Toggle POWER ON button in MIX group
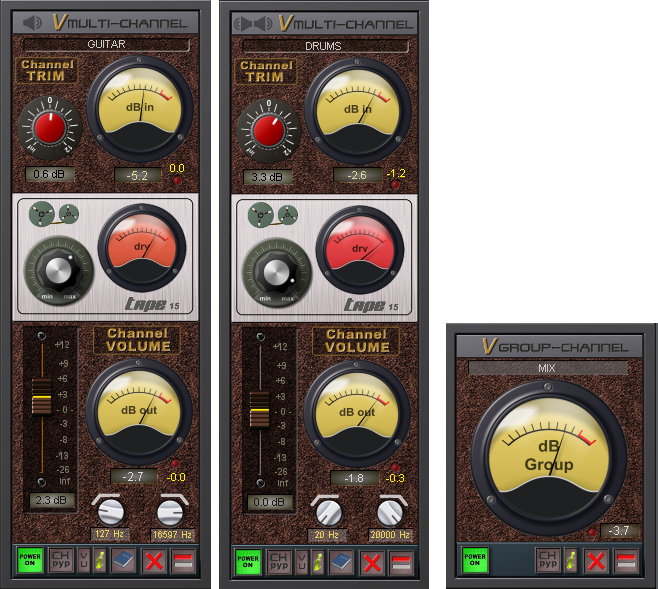Screen dimensions: 658x589 [x=475, y=560]
